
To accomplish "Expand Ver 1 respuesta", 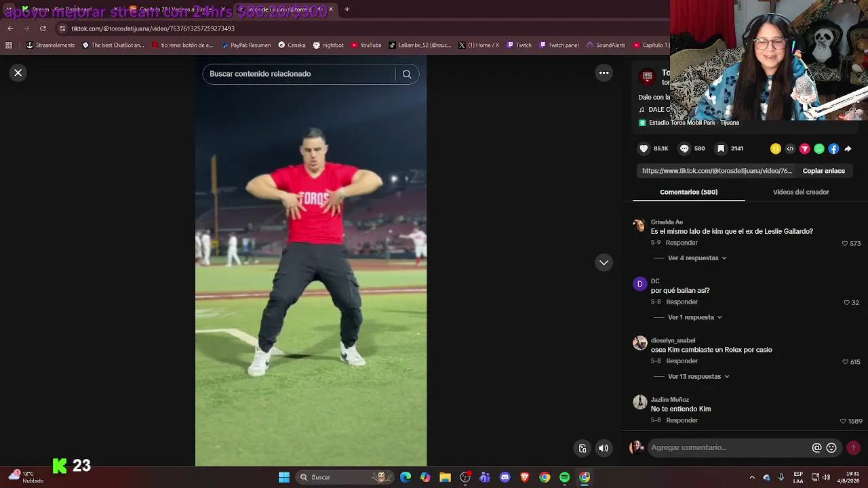I will [x=695, y=317].
